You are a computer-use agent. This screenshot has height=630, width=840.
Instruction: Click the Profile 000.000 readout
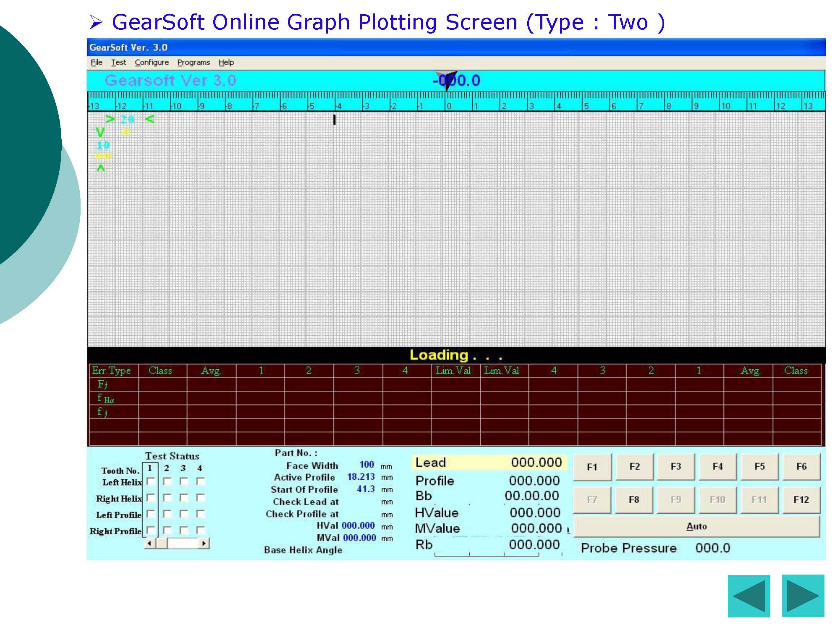click(x=534, y=481)
